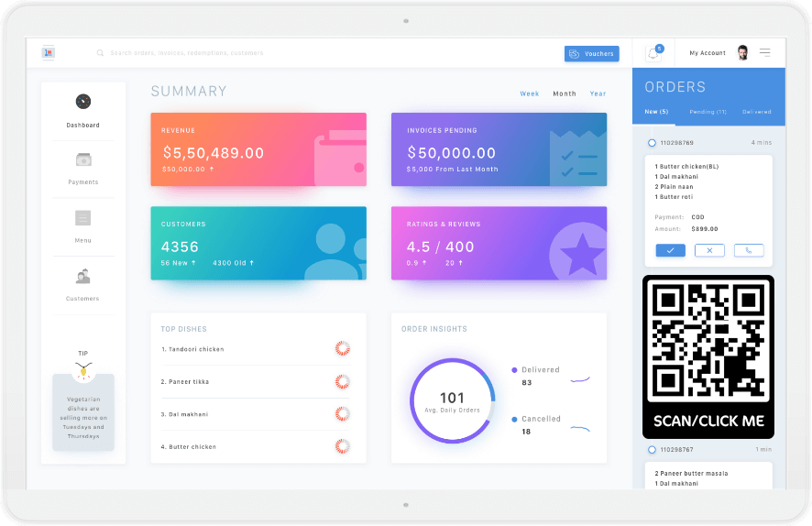The height and width of the screenshot is (526, 812).
Task: Select Butter chicken in Top Dishes
Action: (256, 447)
